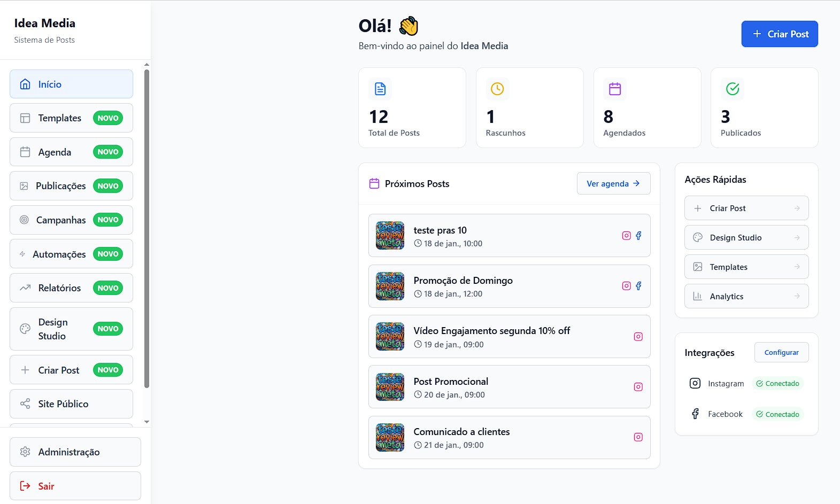This screenshot has height=504, width=840.
Task: Click the calendar icon above Agendados
Action: [615, 89]
